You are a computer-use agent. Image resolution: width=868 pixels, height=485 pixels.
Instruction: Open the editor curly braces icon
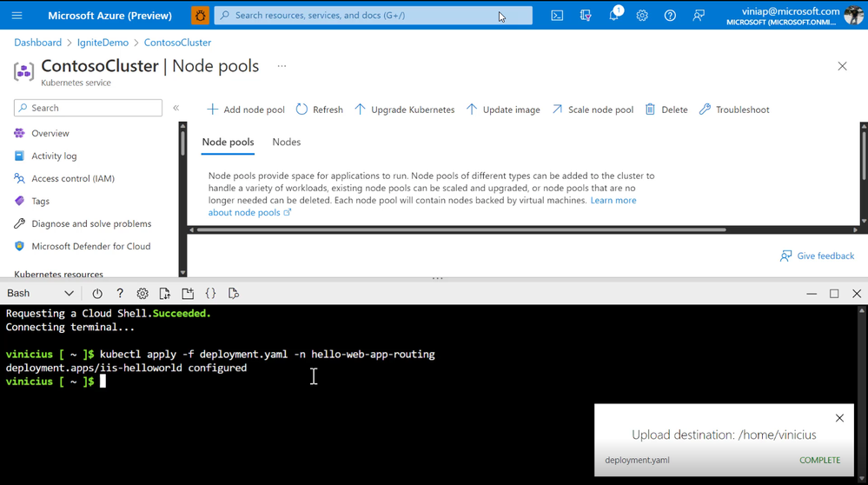(x=210, y=294)
